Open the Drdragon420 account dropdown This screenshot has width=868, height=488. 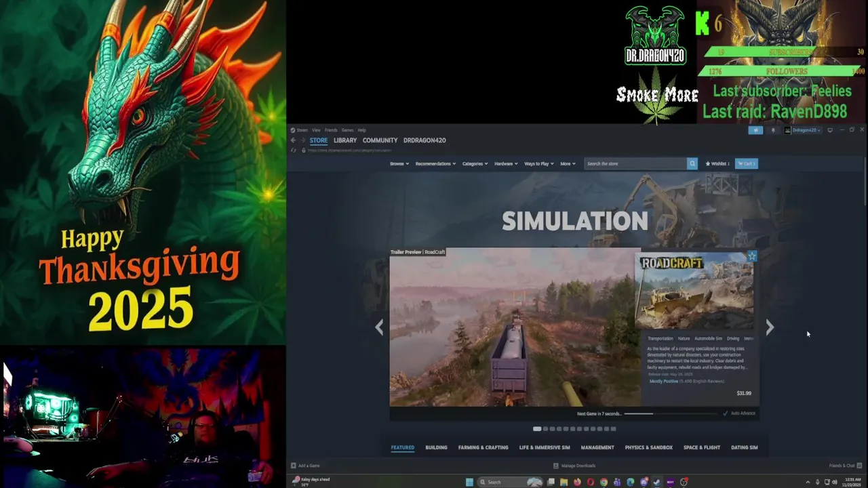[803, 130]
